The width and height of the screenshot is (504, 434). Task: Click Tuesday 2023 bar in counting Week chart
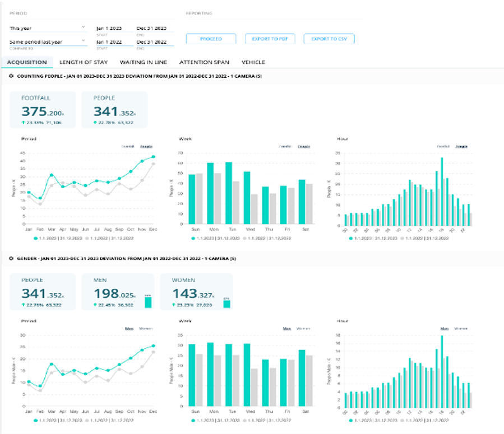point(229,193)
